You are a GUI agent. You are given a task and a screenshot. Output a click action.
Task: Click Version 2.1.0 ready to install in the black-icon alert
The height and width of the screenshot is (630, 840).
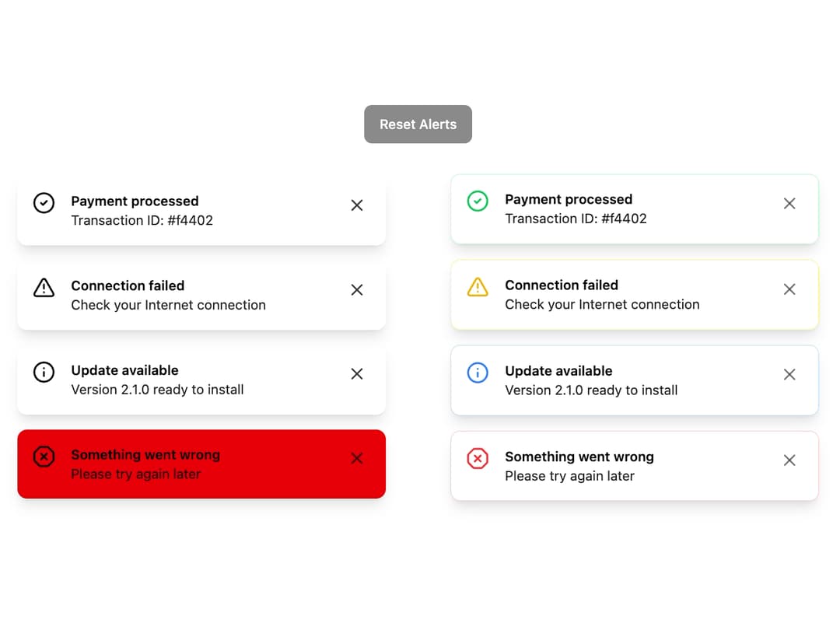click(x=157, y=390)
